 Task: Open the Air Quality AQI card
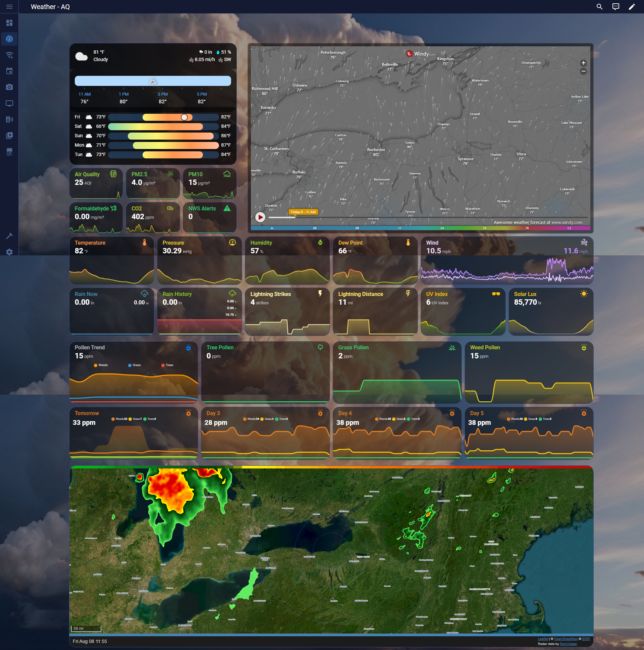click(x=96, y=183)
